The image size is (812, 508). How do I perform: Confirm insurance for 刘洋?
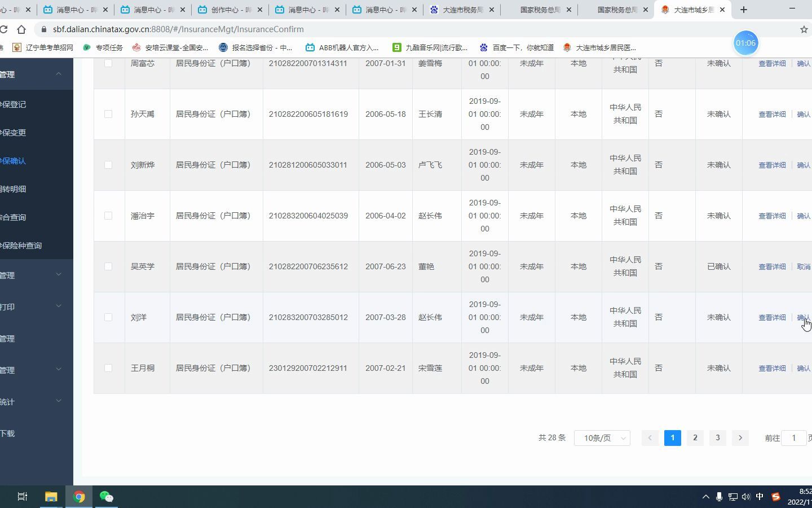[x=804, y=317]
